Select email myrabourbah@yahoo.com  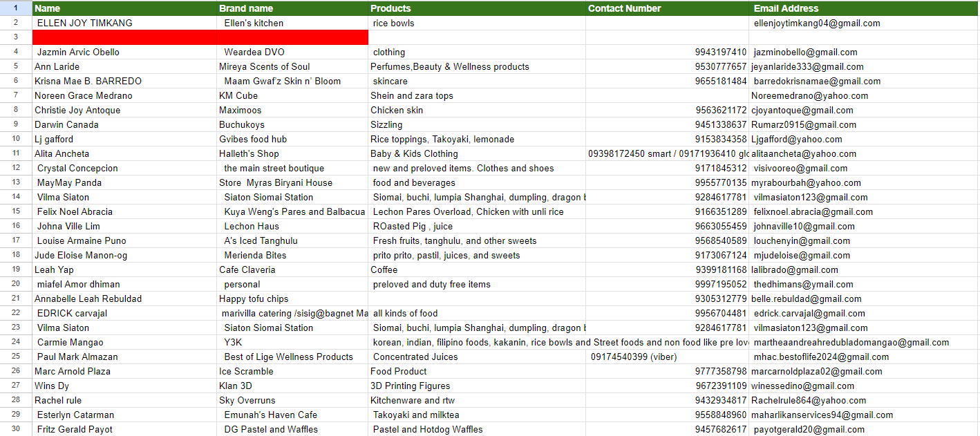(x=865, y=182)
